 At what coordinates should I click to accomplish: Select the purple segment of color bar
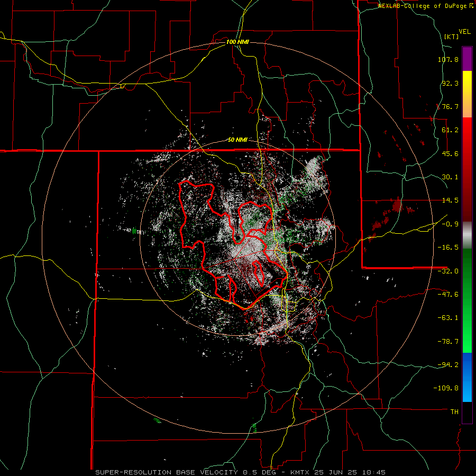click(467, 59)
